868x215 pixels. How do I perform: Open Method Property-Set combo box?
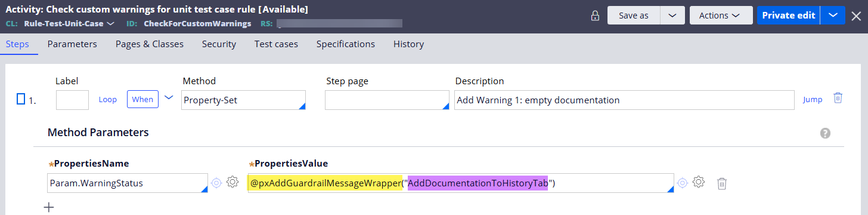243,100
